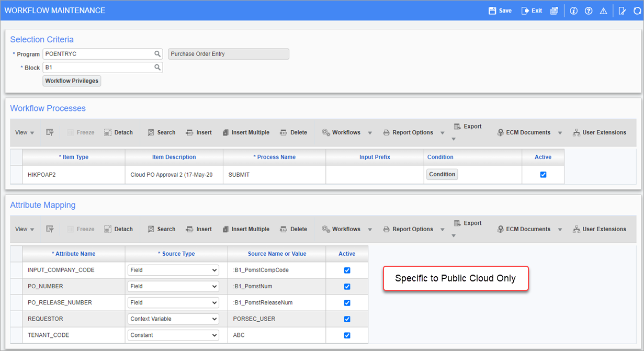Click the Save icon in the header
644x351 pixels.
point(499,10)
